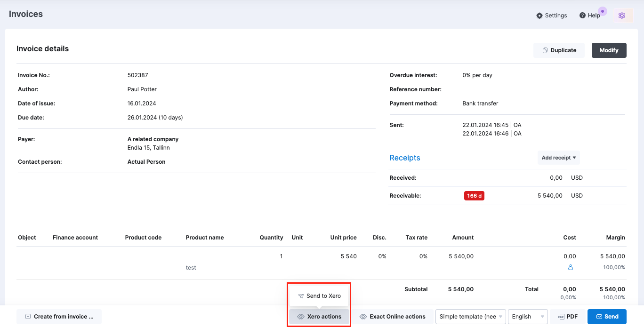Open the Receipts section link
Viewport: 644px width, 327px height.
pos(405,158)
